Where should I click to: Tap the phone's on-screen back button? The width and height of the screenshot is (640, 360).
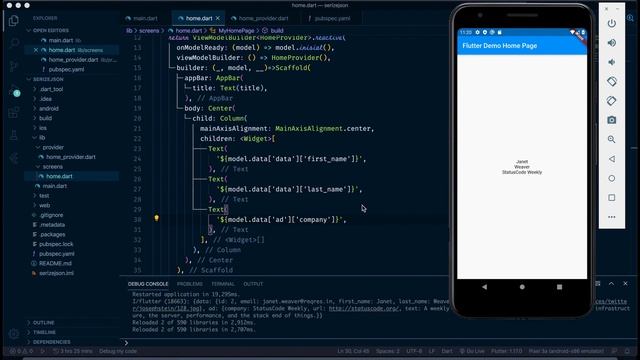[484, 287]
